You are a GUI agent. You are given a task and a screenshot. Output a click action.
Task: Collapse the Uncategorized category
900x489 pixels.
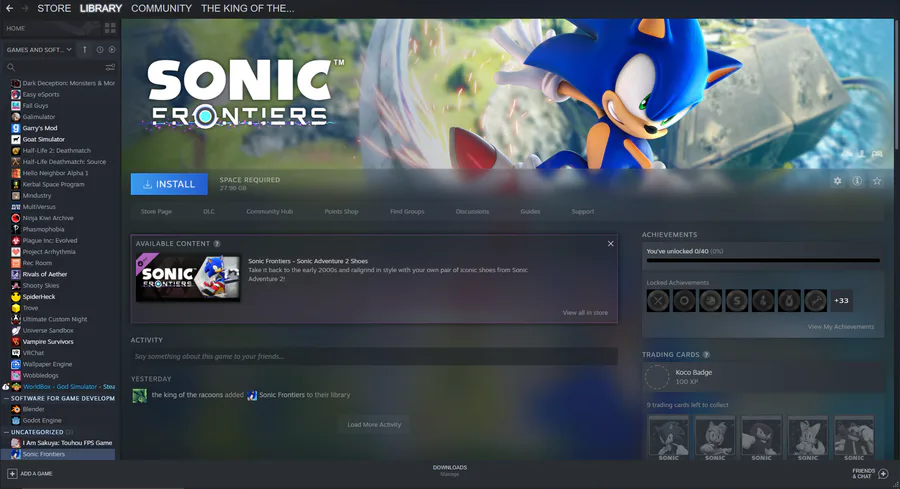[x=7, y=432]
